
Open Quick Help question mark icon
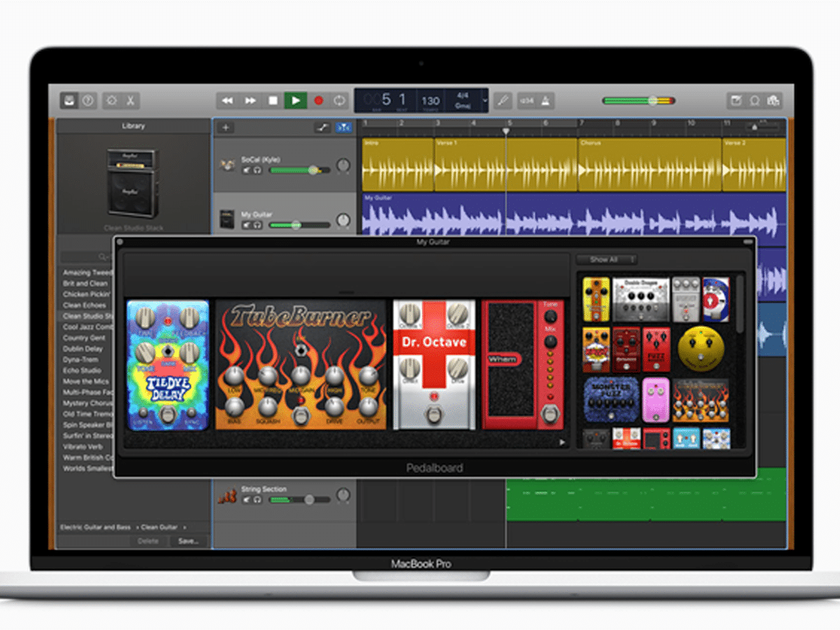87,101
